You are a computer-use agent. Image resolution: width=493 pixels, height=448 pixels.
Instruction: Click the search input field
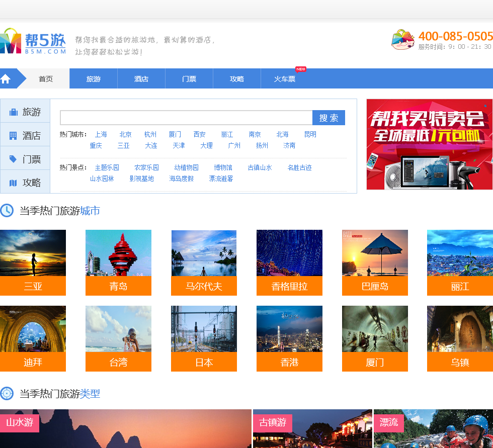[186, 118]
